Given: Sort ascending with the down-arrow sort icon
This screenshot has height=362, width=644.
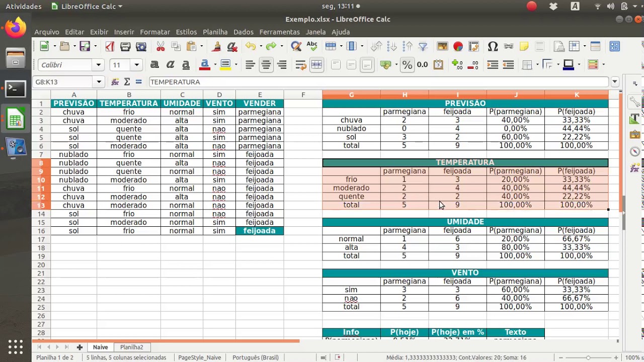Looking at the screenshot, I should click(x=392, y=46).
